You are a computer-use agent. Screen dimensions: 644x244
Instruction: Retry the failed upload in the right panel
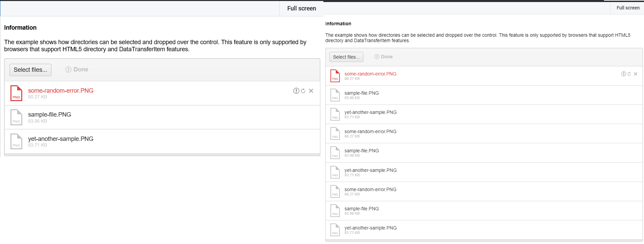(629, 74)
